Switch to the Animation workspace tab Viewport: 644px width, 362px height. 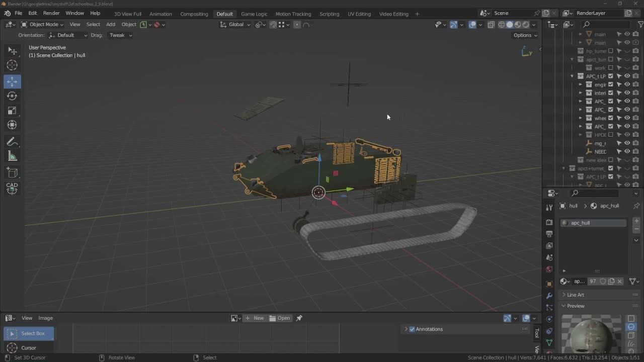160,14
